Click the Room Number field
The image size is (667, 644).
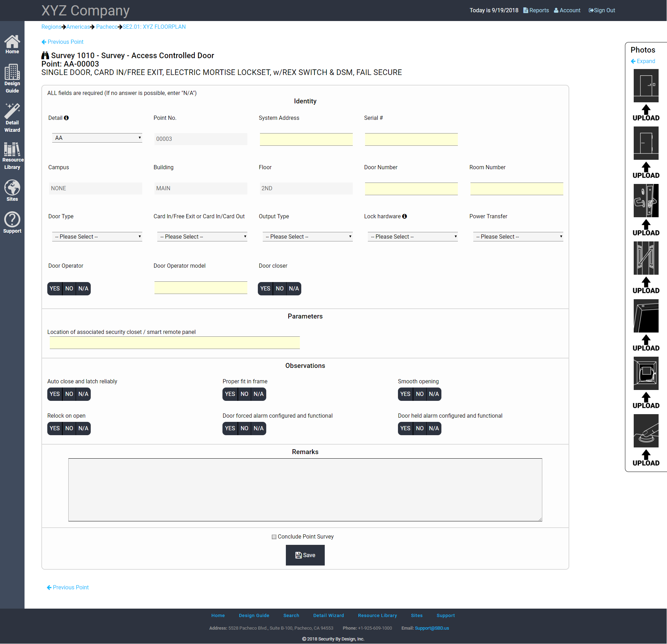pos(517,189)
